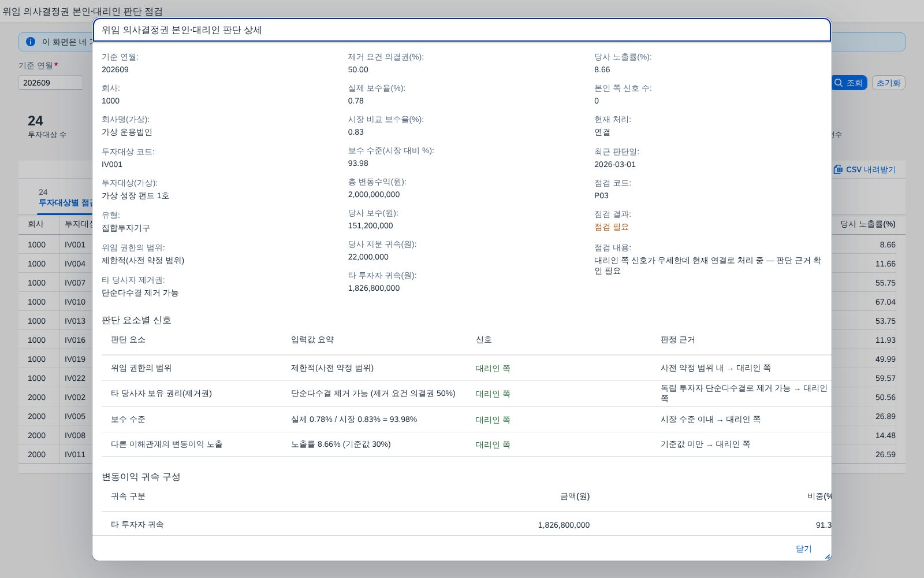Click the 투자대상 코드 value IV001 in dialog
The height and width of the screenshot is (578, 924).
tap(112, 164)
